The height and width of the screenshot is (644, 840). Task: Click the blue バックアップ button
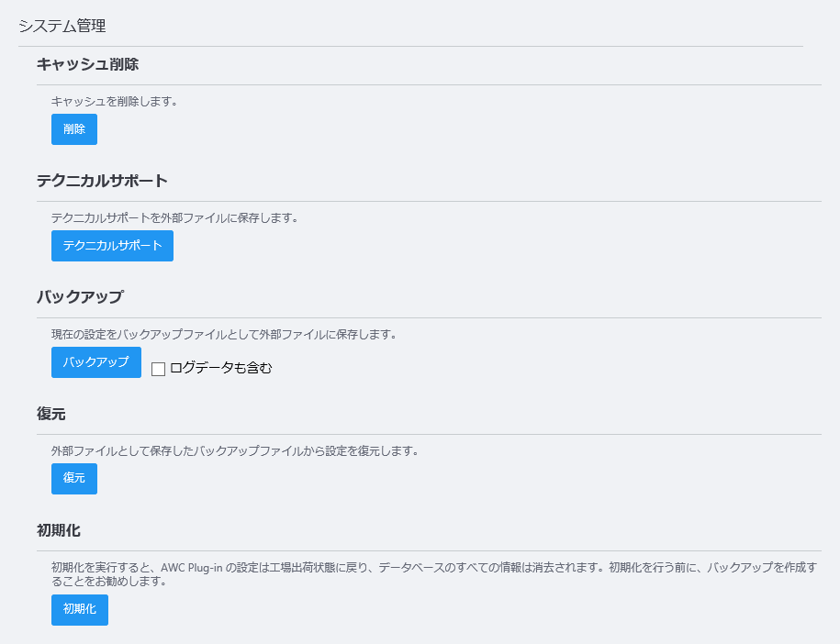click(x=95, y=362)
